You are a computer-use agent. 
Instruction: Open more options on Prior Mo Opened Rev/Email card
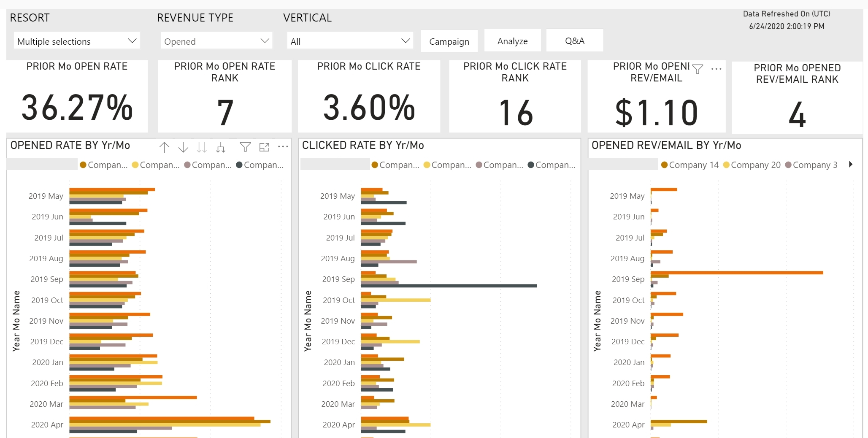pyautogui.click(x=716, y=69)
